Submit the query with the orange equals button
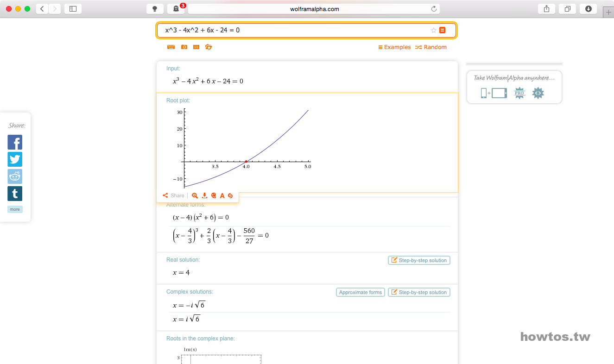Image resolution: width=614 pixels, height=364 pixels. (x=442, y=30)
